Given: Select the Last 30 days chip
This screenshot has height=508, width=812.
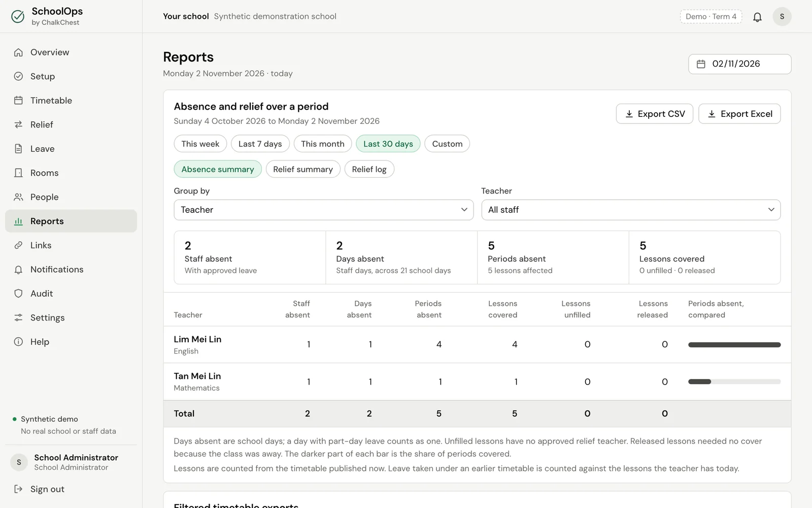Looking at the screenshot, I should coord(388,144).
